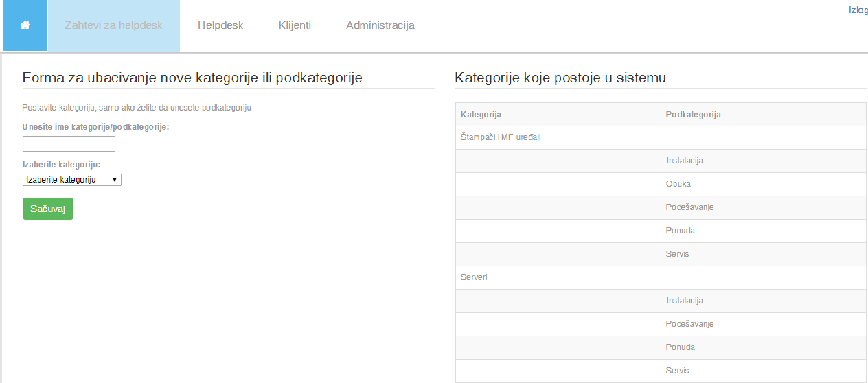Click the Kategorije koje postoje u sistemu heading

(x=560, y=78)
